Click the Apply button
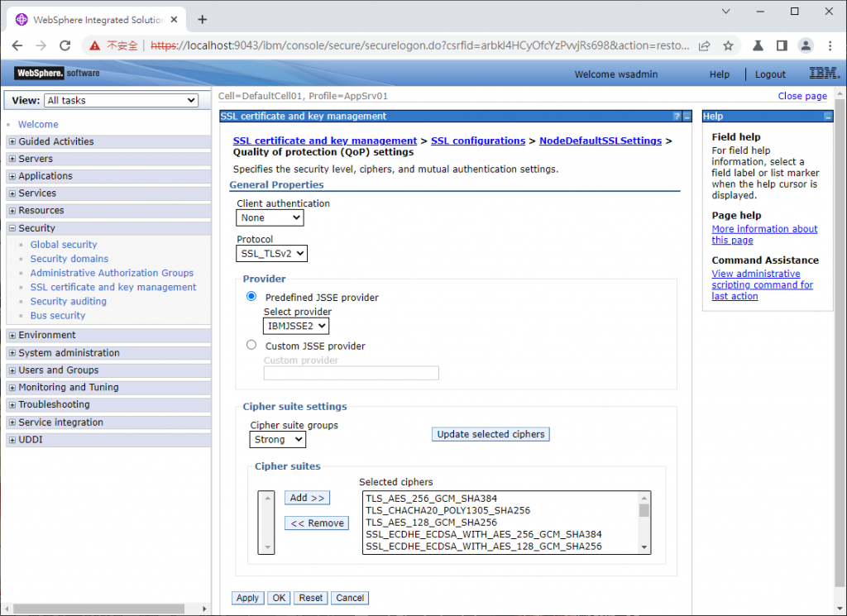The height and width of the screenshot is (616, 847). pyautogui.click(x=247, y=598)
